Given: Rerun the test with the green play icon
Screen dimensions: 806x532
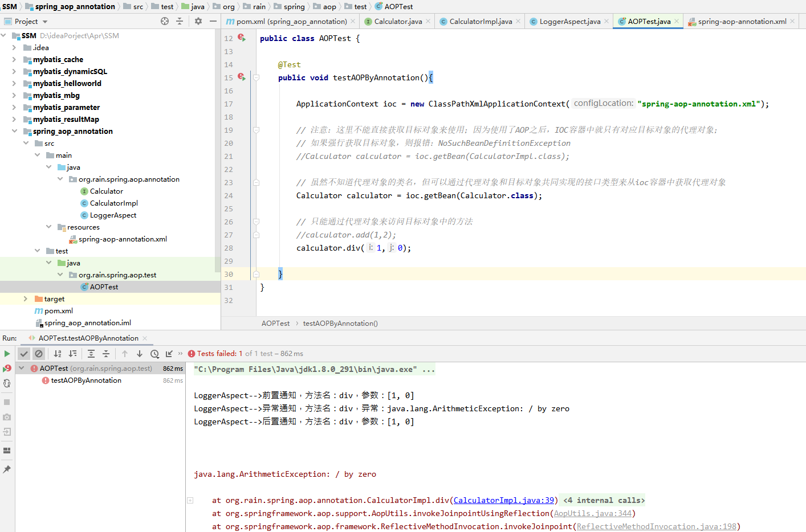Looking at the screenshot, I should (x=7, y=354).
